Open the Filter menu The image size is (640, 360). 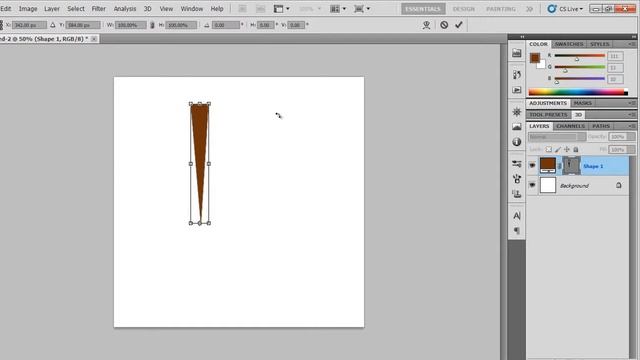(x=98, y=9)
